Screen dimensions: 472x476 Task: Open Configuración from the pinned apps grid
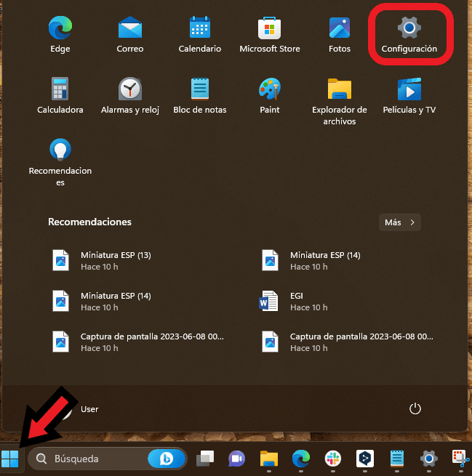[x=409, y=35]
